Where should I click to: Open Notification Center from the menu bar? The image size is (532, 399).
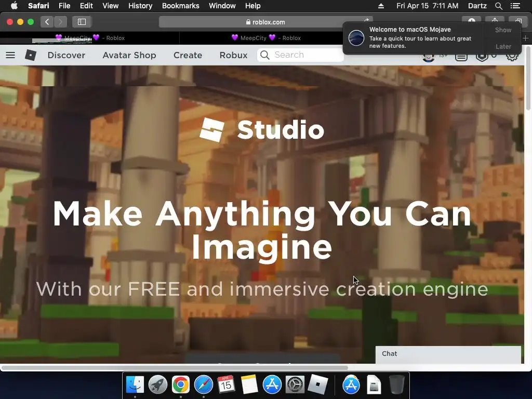coord(515,6)
